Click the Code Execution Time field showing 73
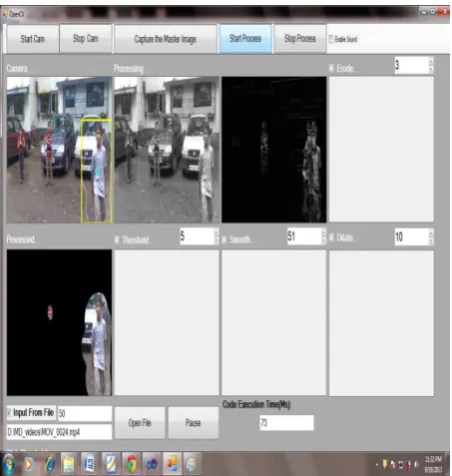The height and width of the screenshot is (476, 452). click(x=286, y=423)
